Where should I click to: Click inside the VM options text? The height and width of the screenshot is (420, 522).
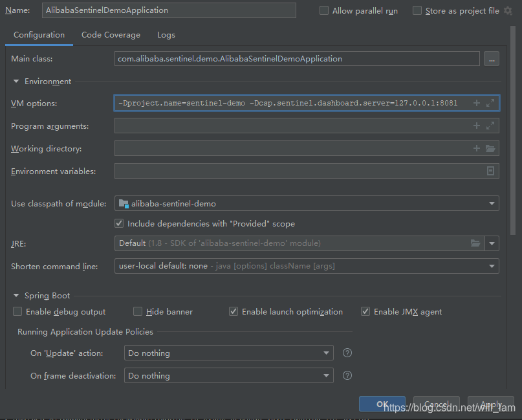pos(288,103)
